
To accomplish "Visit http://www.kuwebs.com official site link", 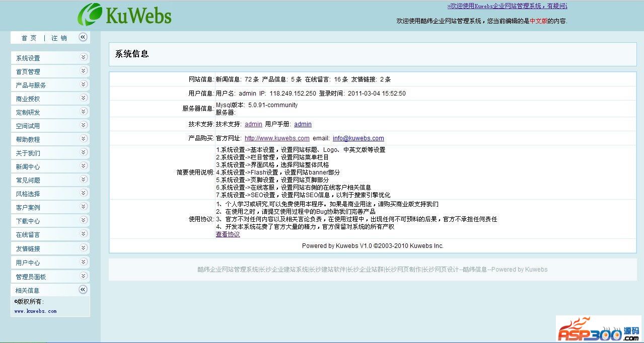I will (x=277, y=138).
